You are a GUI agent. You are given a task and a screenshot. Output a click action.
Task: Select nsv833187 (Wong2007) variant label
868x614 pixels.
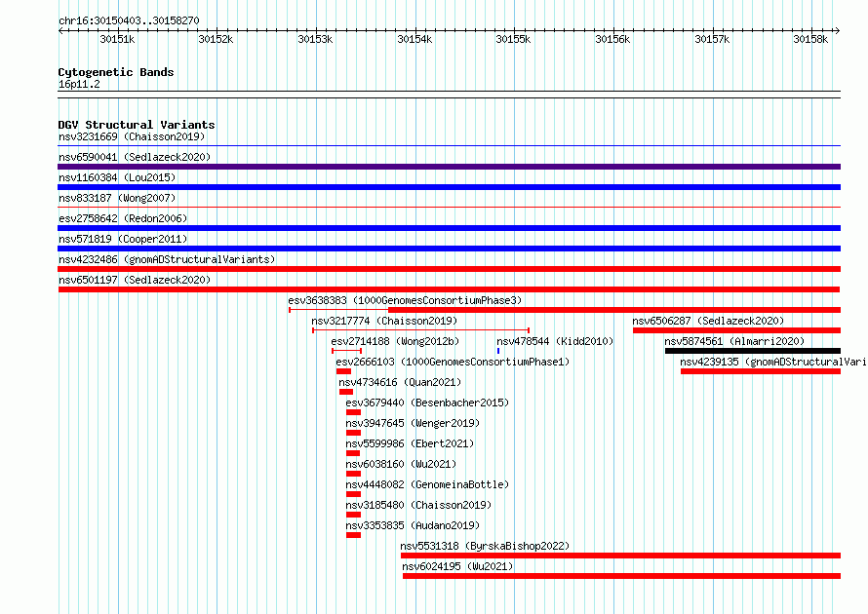pos(117,198)
